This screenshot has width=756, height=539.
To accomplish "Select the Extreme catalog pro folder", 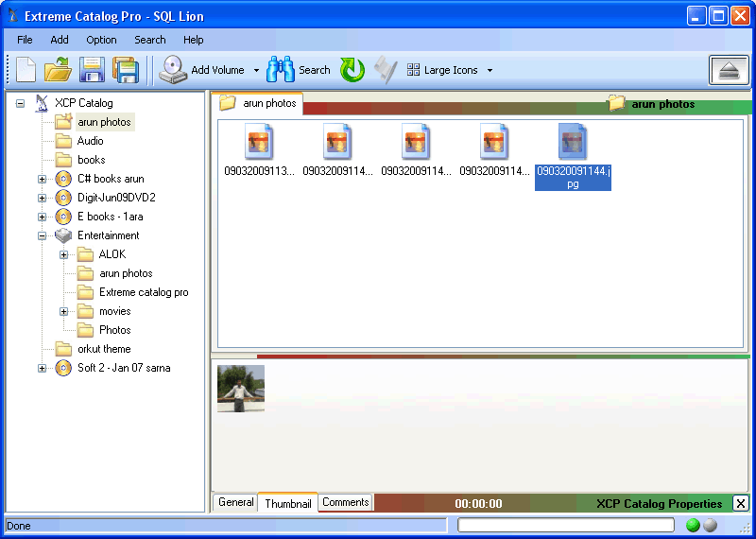I will [144, 292].
